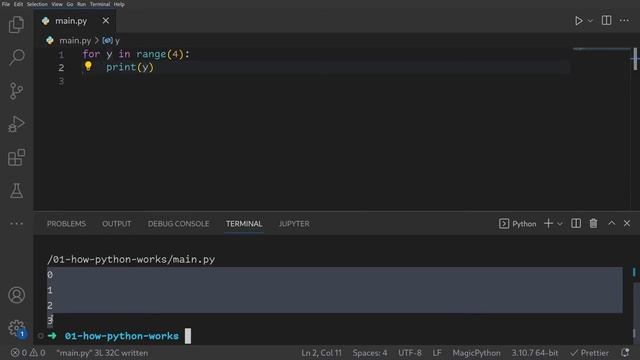Select the main.py editor tab
Viewport: 640px width, 360px height.
[75, 21]
